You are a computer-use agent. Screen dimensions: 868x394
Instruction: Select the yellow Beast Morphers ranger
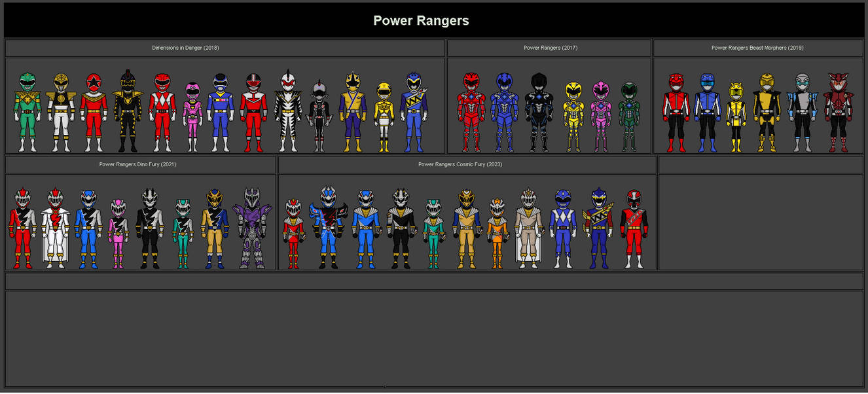[736, 116]
